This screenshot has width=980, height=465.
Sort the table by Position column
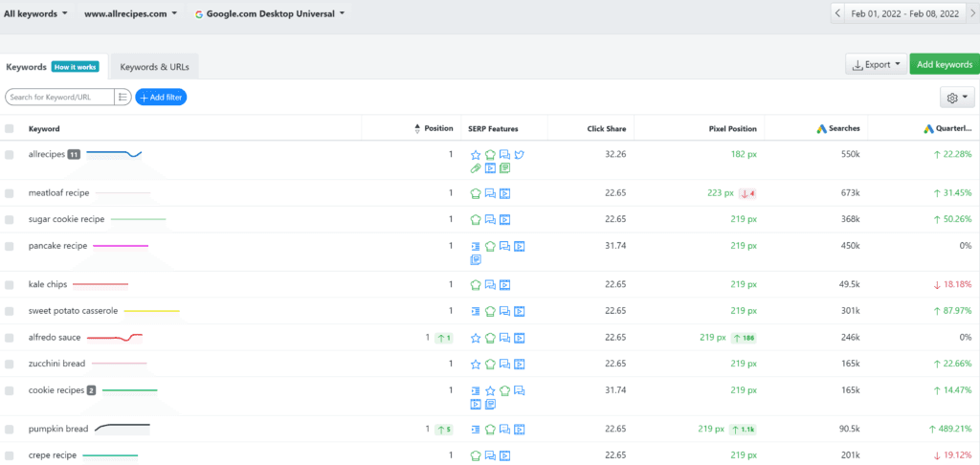(434, 129)
